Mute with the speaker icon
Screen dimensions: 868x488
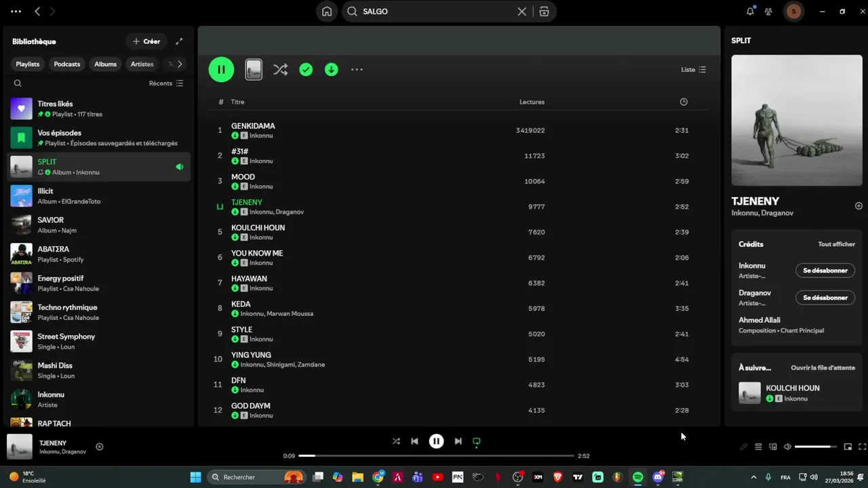(787, 447)
